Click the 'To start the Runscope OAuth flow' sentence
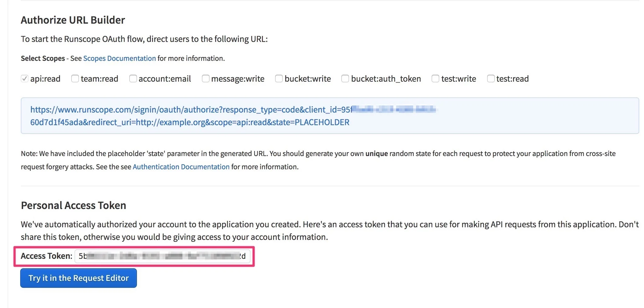Image resolution: width=644 pixels, height=308 pixels. [144, 39]
